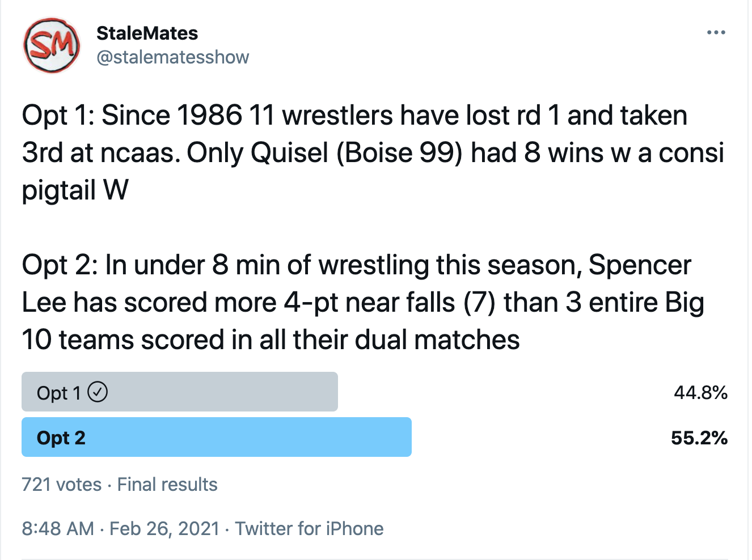Click the checkmark icon beside Opt 1
This screenshot has height=560, width=752.
click(98, 392)
